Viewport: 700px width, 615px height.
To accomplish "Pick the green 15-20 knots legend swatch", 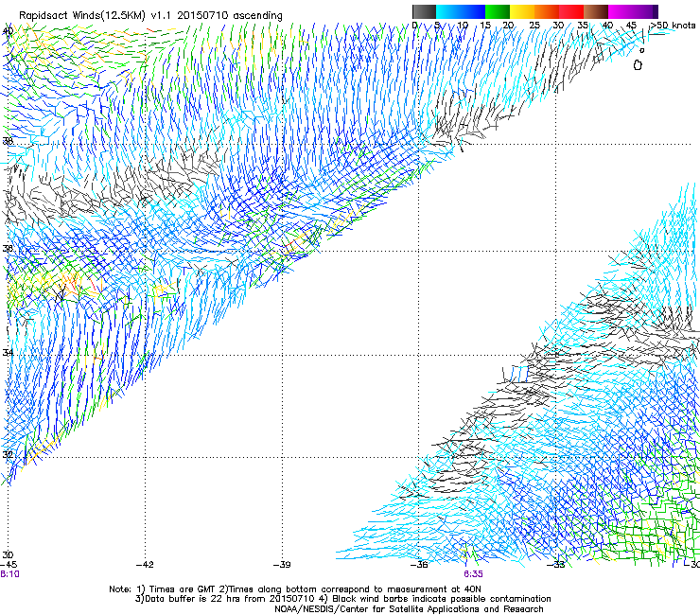I will click(x=498, y=11).
